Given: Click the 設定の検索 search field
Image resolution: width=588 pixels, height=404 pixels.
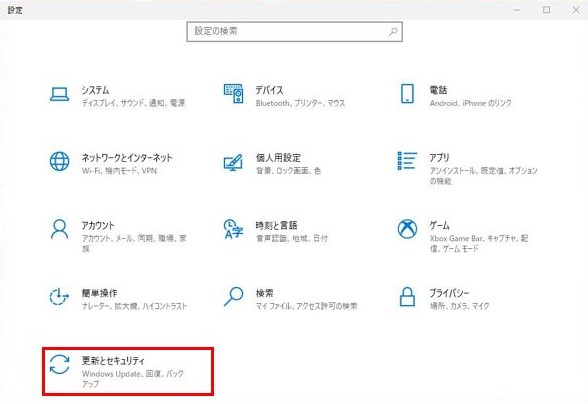Looking at the screenshot, I should tap(294, 32).
